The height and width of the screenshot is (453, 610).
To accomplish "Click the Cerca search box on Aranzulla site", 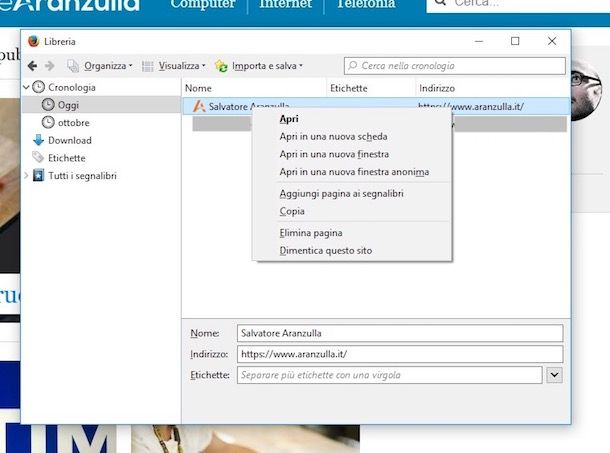I will (x=518, y=5).
